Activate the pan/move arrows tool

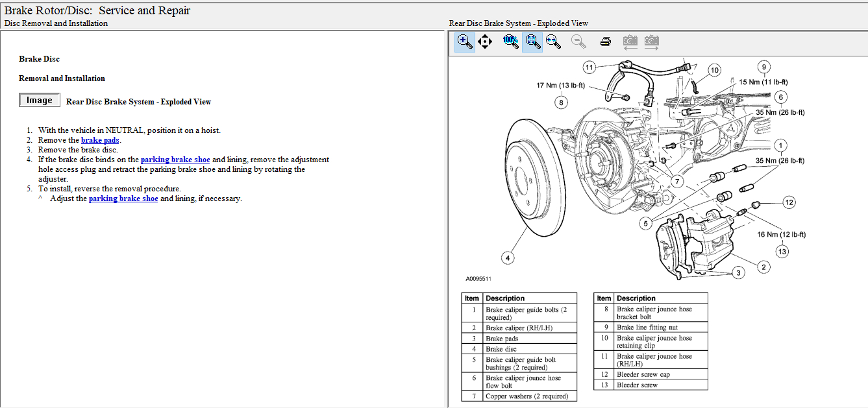pos(485,42)
